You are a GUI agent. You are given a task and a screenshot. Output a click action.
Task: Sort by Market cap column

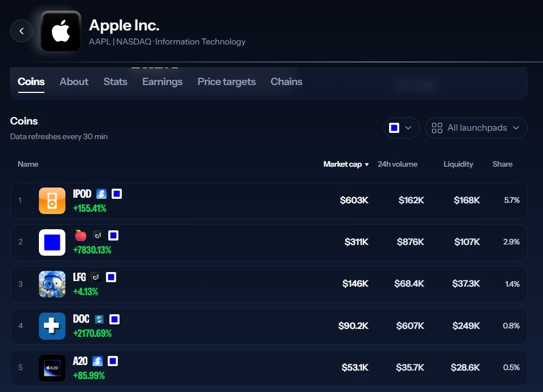346,164
